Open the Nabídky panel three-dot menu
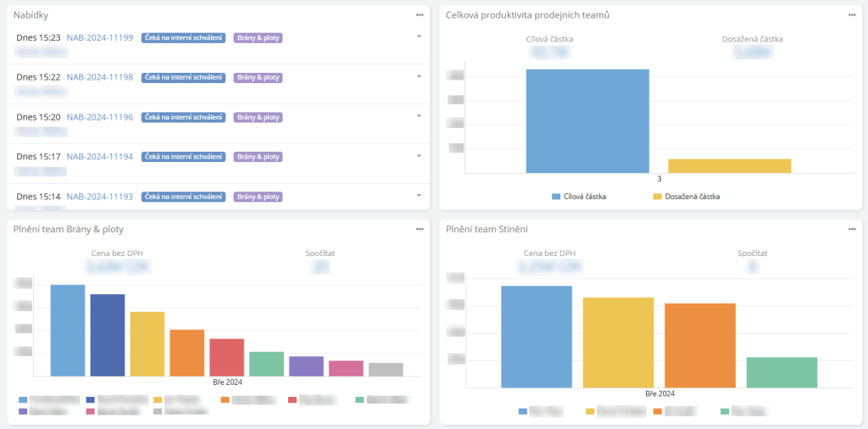The height and width of the screenshot is (429, 868). [x=419, y=15]
